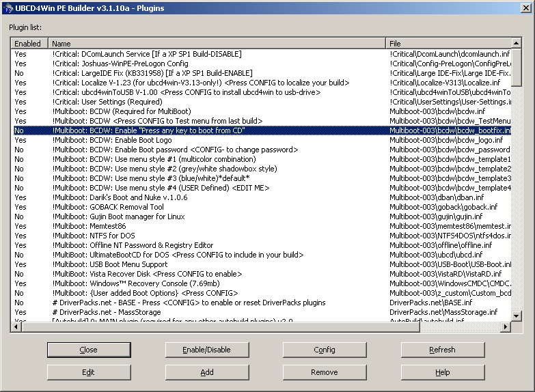
Task: Click the Refresh button
Action: tap(443, 350)
